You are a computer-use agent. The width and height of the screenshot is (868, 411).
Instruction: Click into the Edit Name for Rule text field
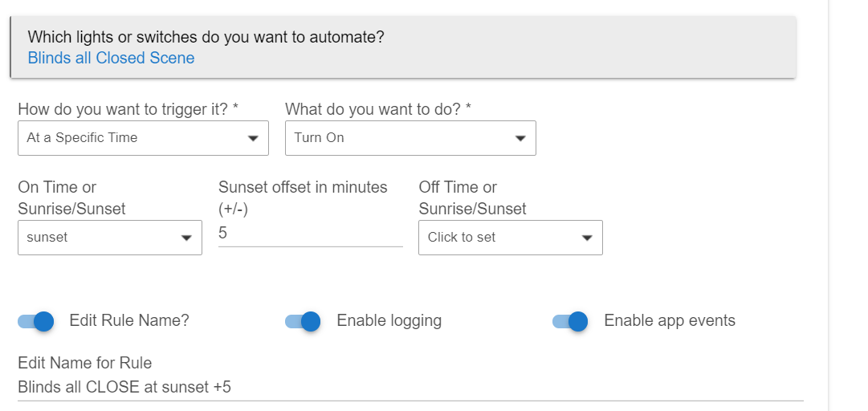coord(410,387)
